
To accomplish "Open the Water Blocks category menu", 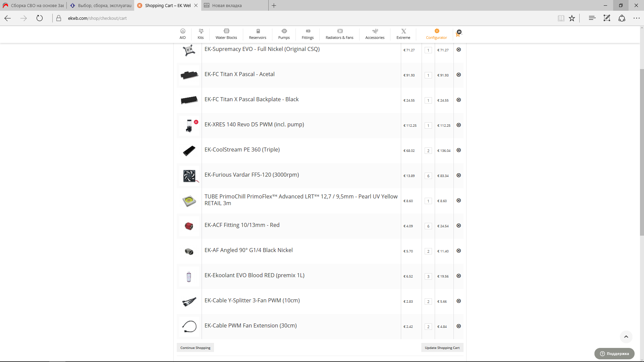I will click(x=226, y=34).
